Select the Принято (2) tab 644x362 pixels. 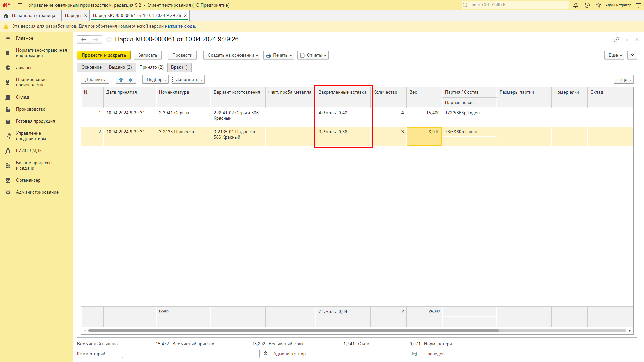pyautogui.click(x=152, y=67)
